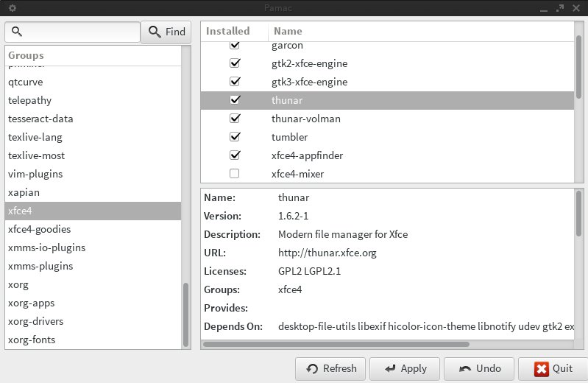Check xfce4-mixer to mark for installation
This screenshot has width=588, height=383.
point(234,174)
